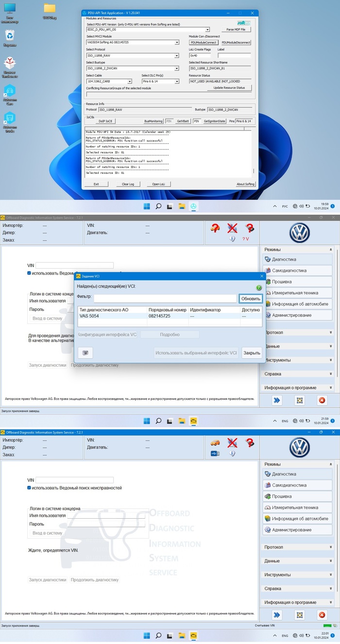This screenshot has height=644, width=340.
Task: Click the crossed-out network icon in ODIS behind VCI dialog
Action: coord(232,228)
